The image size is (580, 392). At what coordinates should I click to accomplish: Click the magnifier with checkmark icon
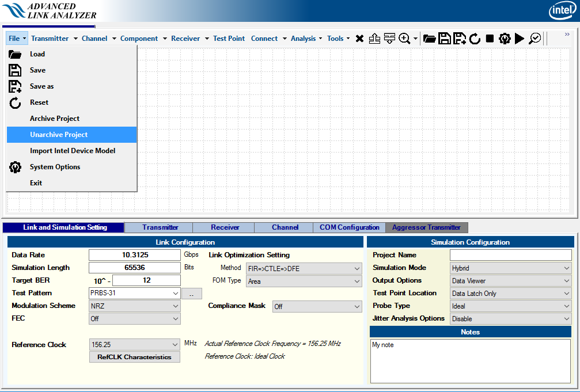(535, 39)
